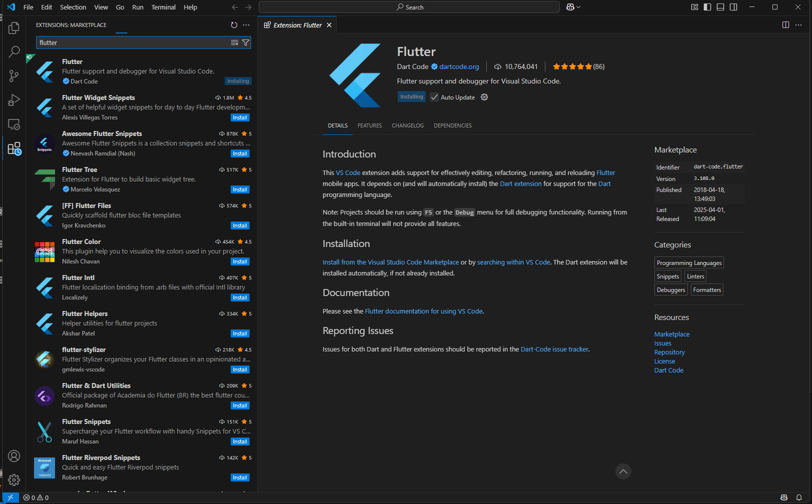This screenshot has width=812, height=504.
Task: Select the Flutter Snippets result by Maruf Hassan
Action: [142, 431]
